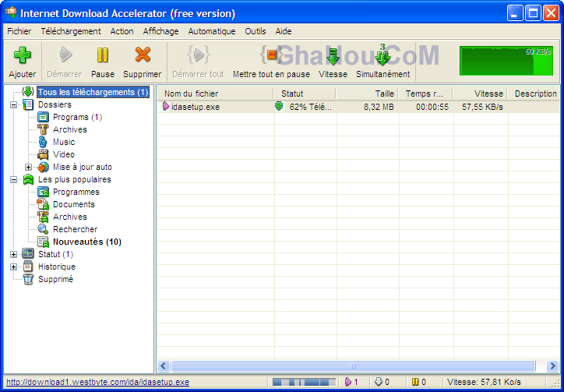Viewport: 564px width, 392px height.
Task: Click the scroll left arrow
Action: 164,366
